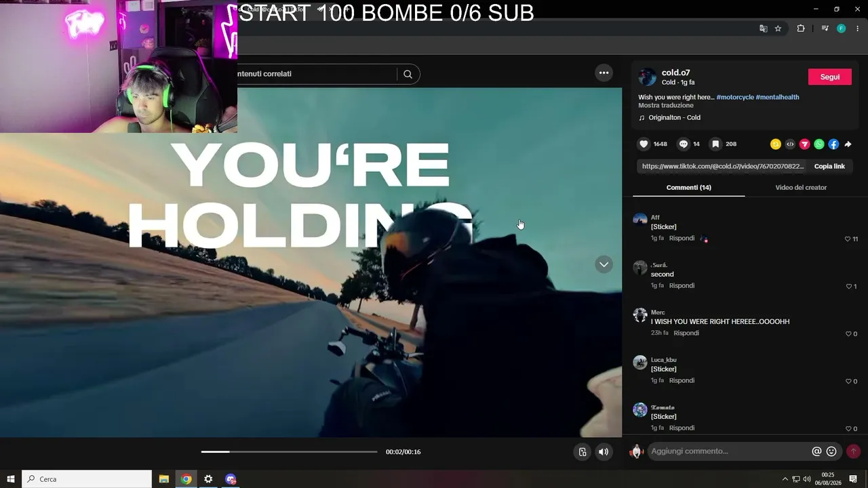
Task: Open the #mentalhealth hashtag
Action: click(x=777, y=97)
